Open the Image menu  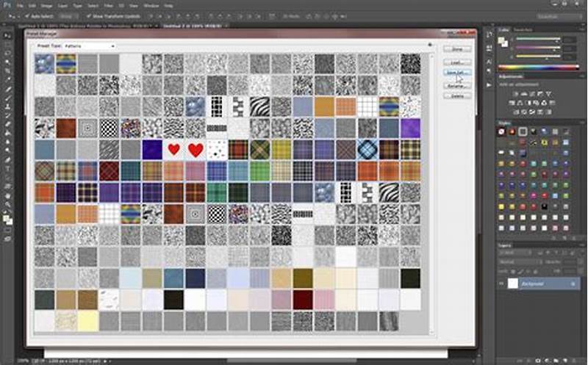(x=46, y=6)
